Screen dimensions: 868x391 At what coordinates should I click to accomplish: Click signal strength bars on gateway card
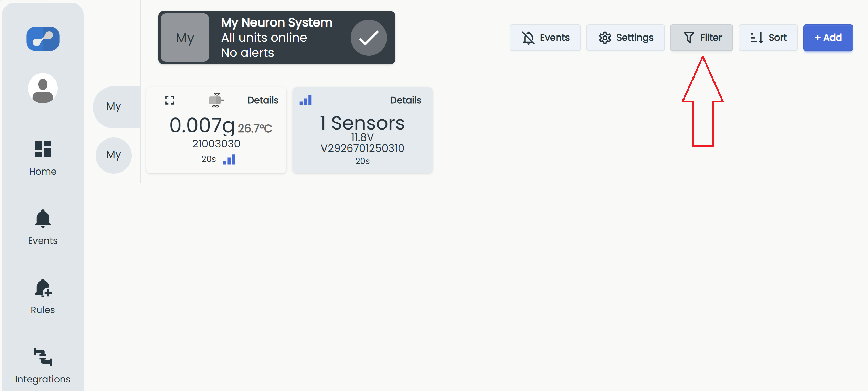tap(306, 100)
